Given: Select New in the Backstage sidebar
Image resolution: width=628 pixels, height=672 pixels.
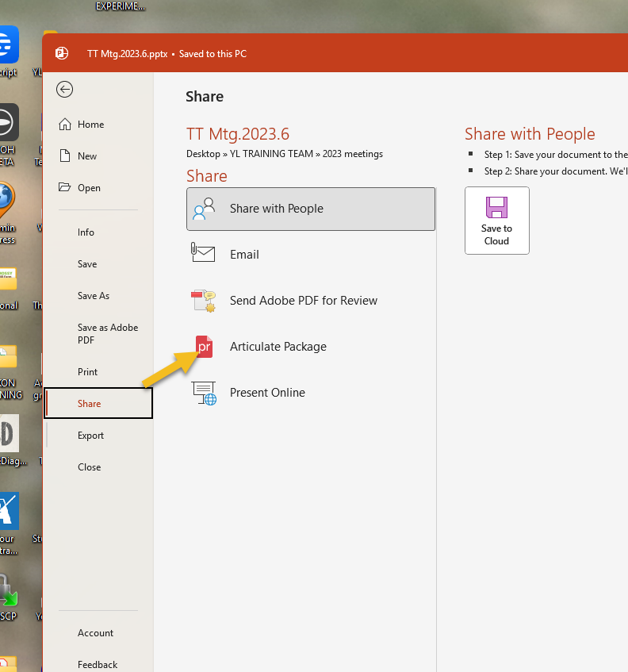Looking at the screenshot, I should (x=87, y=156).
